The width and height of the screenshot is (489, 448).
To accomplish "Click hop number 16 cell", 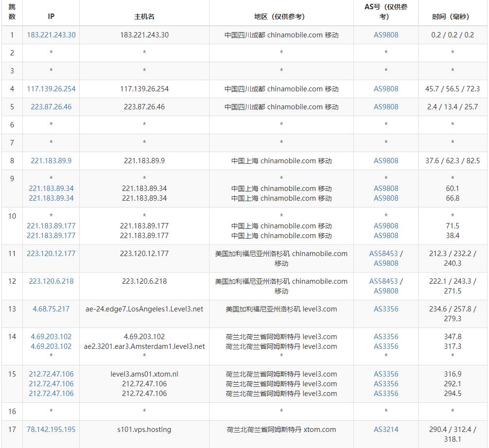I will click(x=12, y=411).
